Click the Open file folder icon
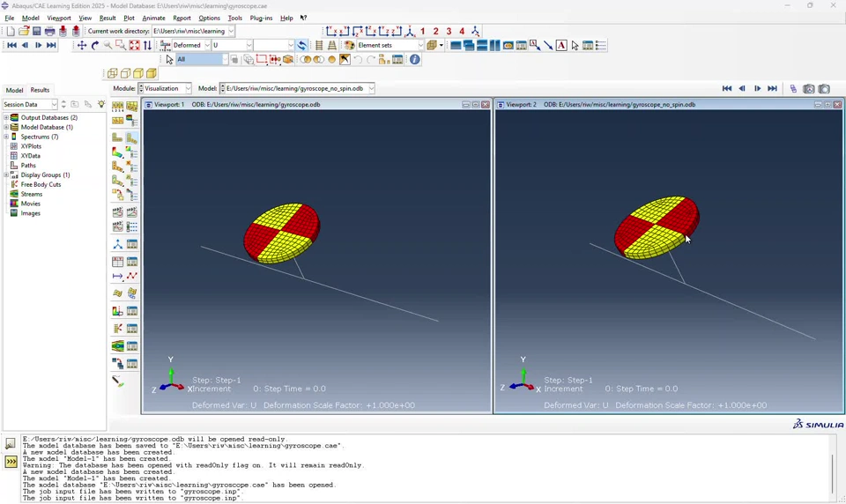The image size is (846, 504). pyautogui.click(x=24, y=32)
